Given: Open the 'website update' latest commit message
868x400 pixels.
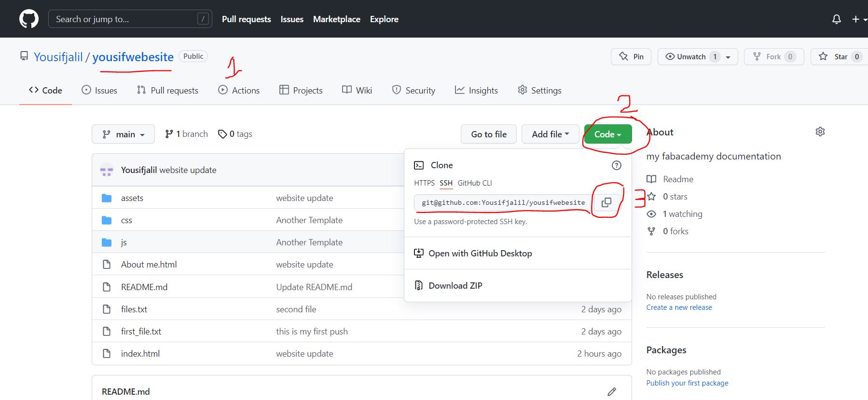Looking at the screenshot, I should [188, 170].
